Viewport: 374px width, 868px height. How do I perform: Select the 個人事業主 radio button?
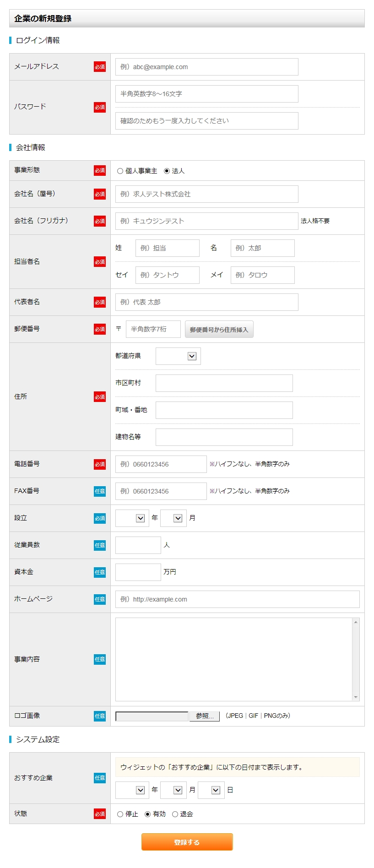[120, 171]
